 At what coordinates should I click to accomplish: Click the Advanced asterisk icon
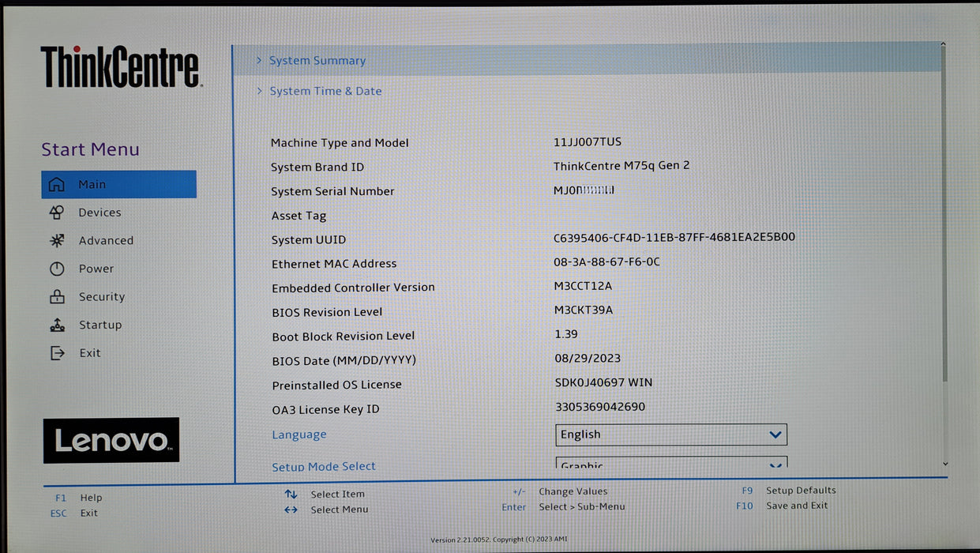57,240
